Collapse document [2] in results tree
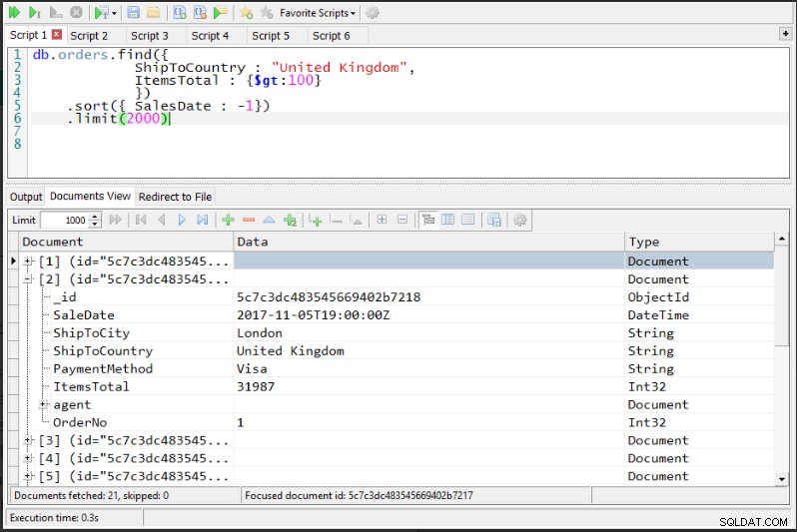Image resolution: width=797 pixels, height=532 pixels. [x=28, y=278]
